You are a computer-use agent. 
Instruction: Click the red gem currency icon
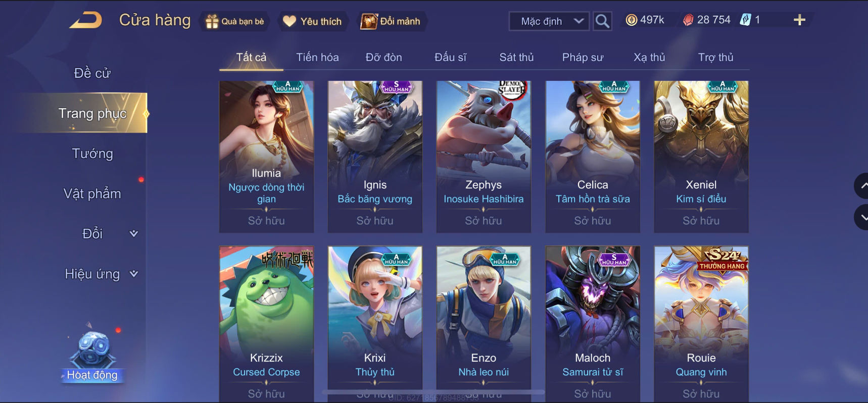(688, 20)
